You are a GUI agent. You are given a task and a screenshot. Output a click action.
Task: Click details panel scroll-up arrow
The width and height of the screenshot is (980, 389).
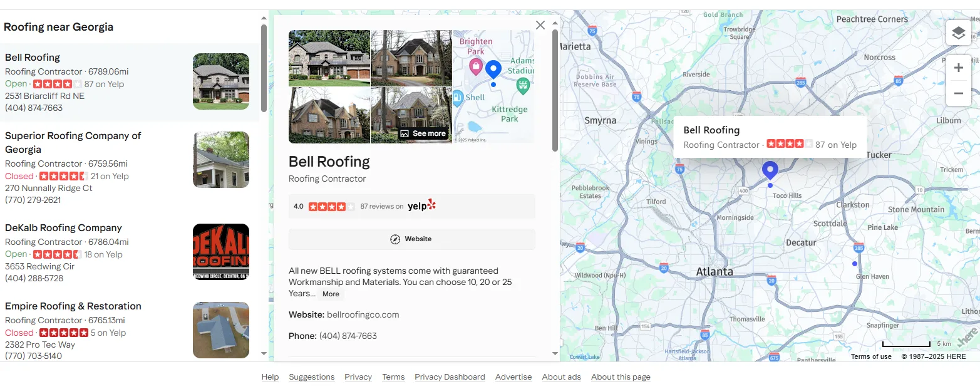(555, 23)
